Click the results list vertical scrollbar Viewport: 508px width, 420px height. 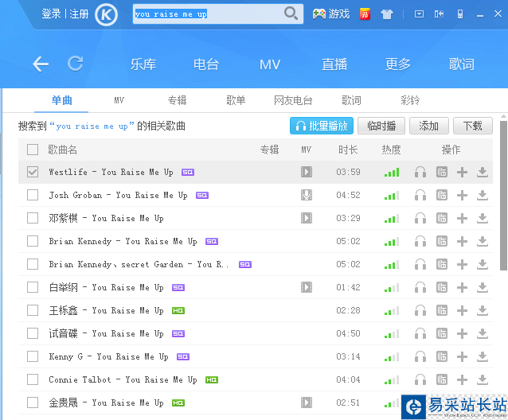(503, 196)
